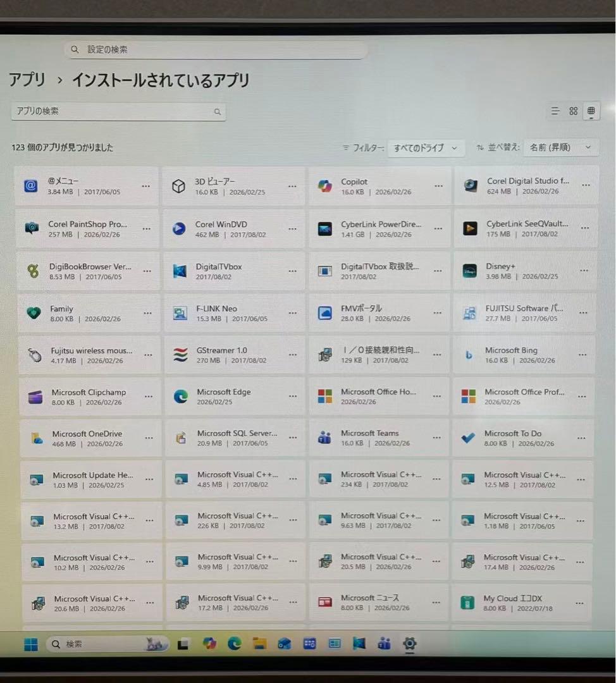Click the 3D ビューアー cube icon

(178, 187)
